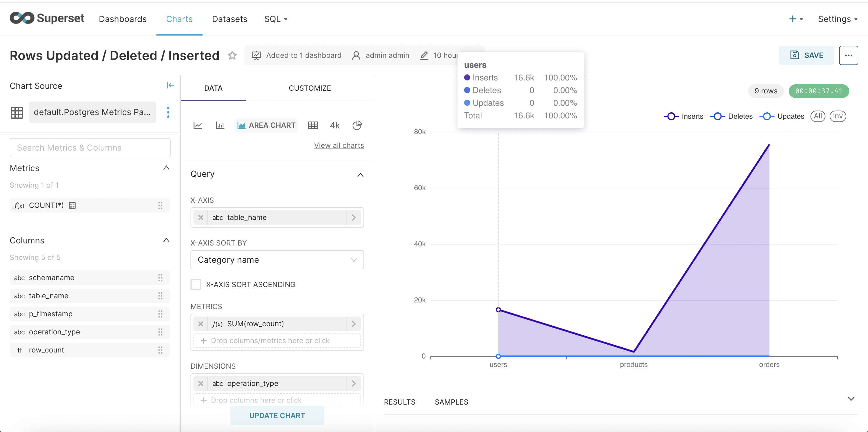Open X-Axis Sort By dropdown

click(277, 260)
